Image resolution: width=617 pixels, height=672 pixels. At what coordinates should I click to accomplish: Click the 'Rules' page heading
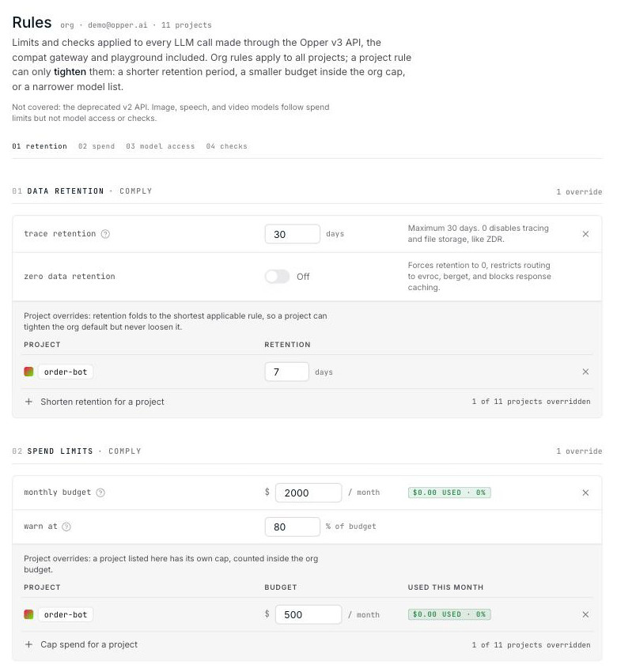click(32, 22)
